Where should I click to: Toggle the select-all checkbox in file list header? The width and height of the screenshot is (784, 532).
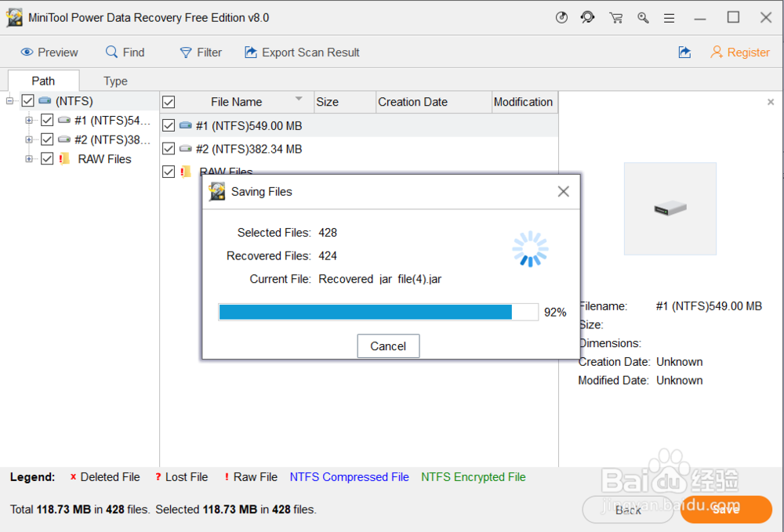tap(169, 103)
